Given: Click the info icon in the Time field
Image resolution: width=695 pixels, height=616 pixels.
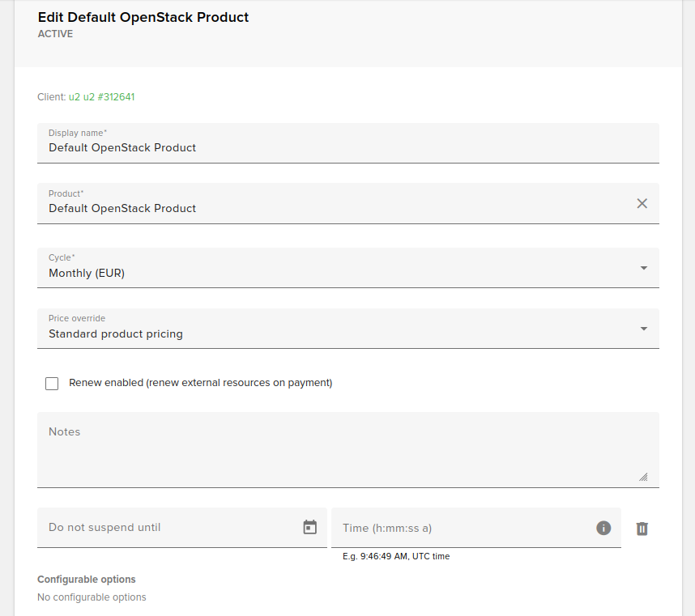Looking at the screenshot, I should (x=603, y=528).
